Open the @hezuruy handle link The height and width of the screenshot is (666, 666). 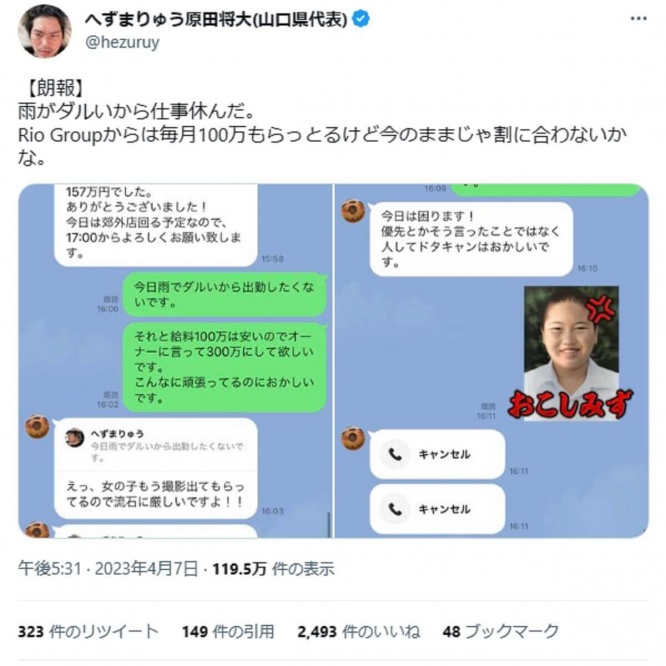(122, 42)
